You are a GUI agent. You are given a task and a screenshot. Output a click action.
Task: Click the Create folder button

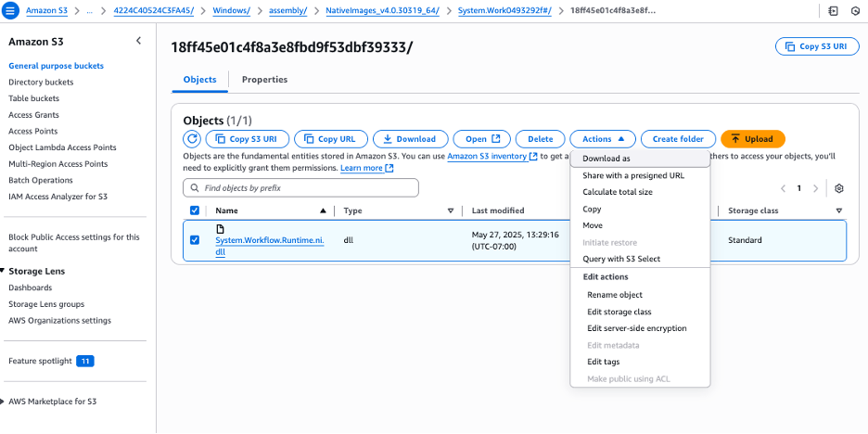pyautogui.click(x=678, y=139)
